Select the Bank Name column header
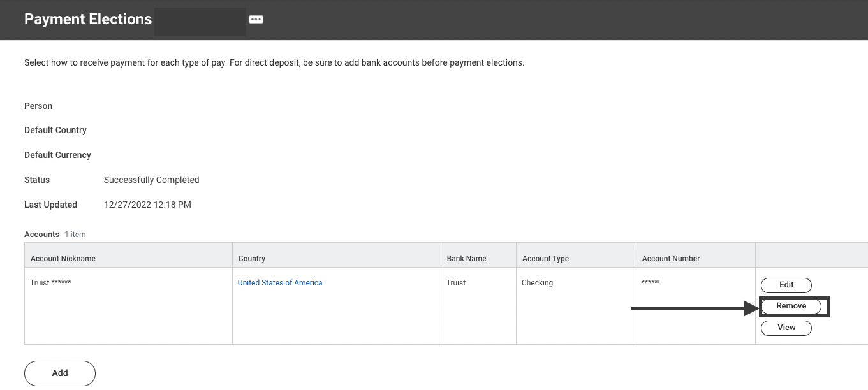This screenshot has height=390, width=868. (466, 258)
